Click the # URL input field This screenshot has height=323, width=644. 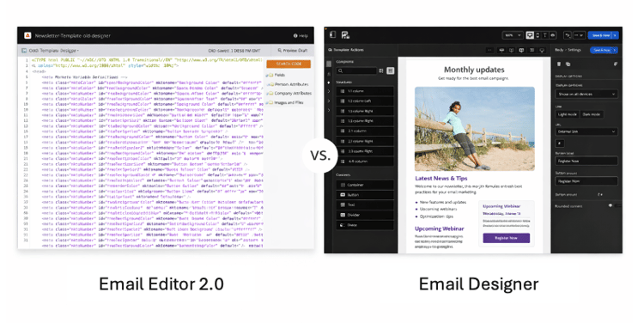click(x=559, y=143)
